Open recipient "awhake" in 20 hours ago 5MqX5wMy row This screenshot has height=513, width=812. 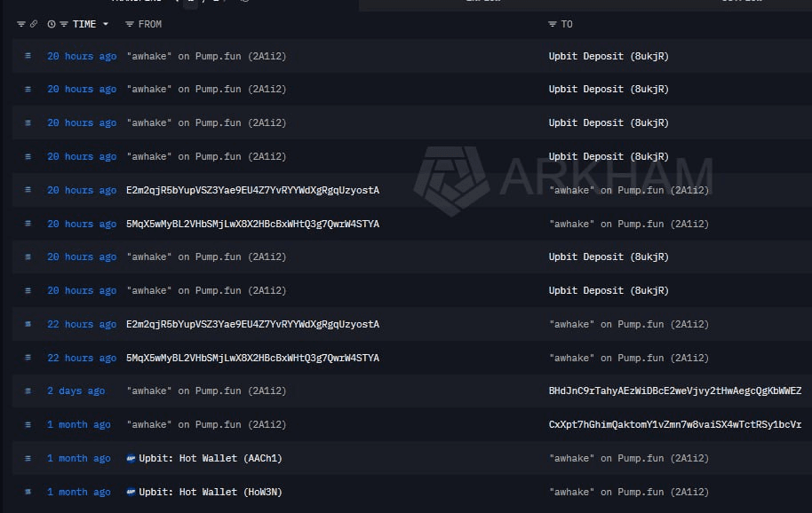629,224
